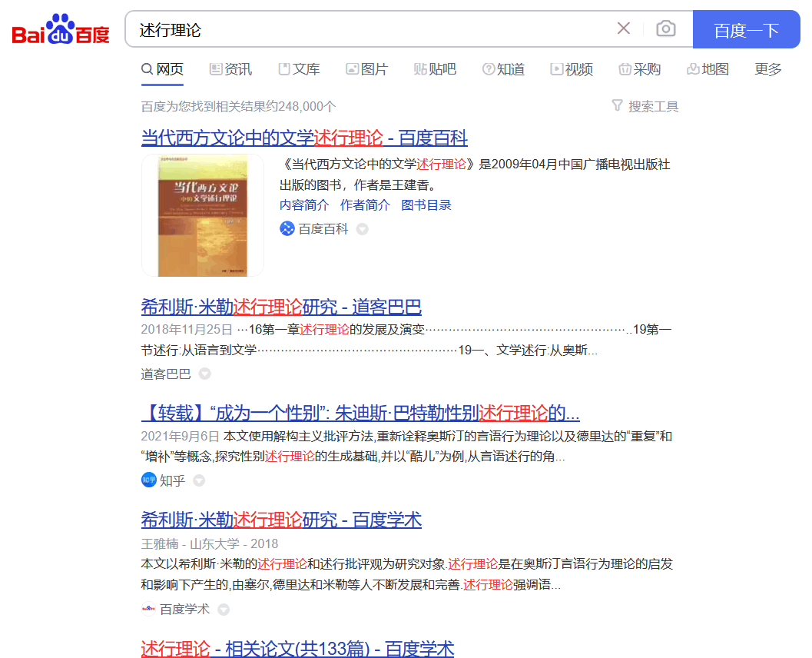Viewport: 812px width, 658px height.
Task: Clear the search box with X icon
Action: [623, 29]
